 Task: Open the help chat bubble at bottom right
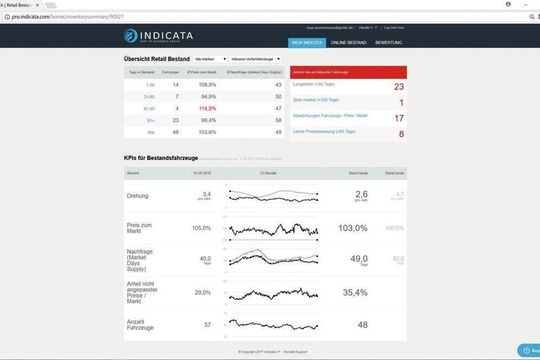coord(529,350)
